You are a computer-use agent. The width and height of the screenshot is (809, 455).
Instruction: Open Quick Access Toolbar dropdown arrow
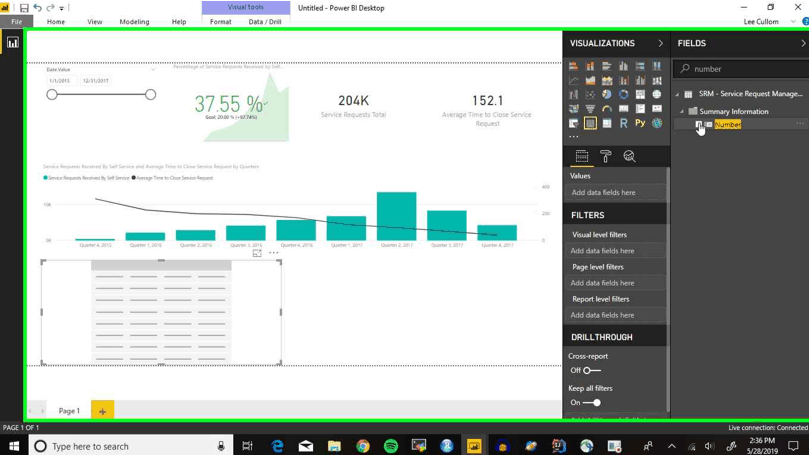[x=61, y=8]
